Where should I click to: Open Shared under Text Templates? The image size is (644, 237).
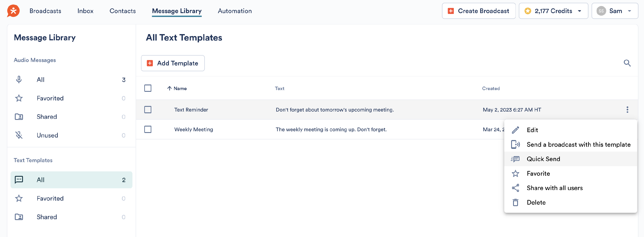47,217
